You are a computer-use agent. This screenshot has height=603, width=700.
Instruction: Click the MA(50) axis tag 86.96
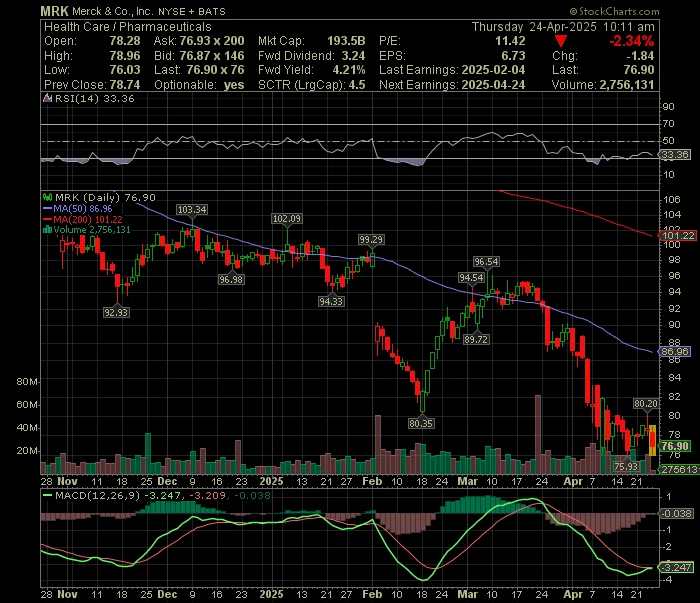coord(675,352)
